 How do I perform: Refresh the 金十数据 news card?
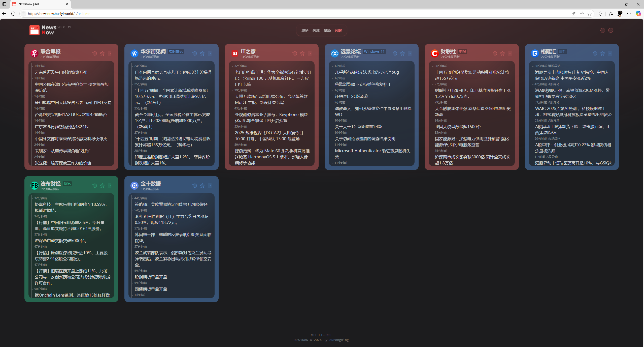coord(194,186)
